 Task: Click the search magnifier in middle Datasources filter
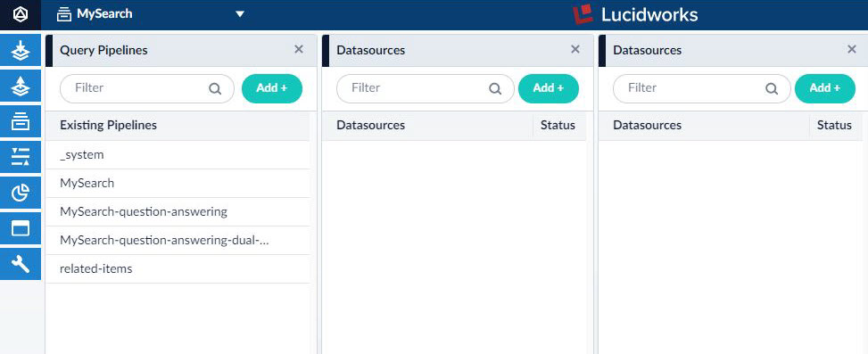(495, 88)
